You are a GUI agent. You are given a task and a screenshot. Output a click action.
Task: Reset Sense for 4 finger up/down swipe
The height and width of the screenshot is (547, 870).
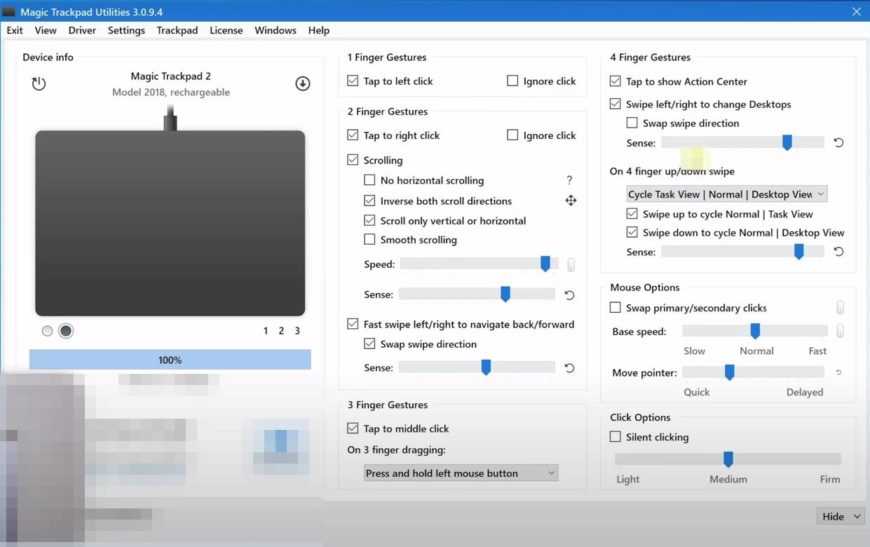tap(839, 252)
